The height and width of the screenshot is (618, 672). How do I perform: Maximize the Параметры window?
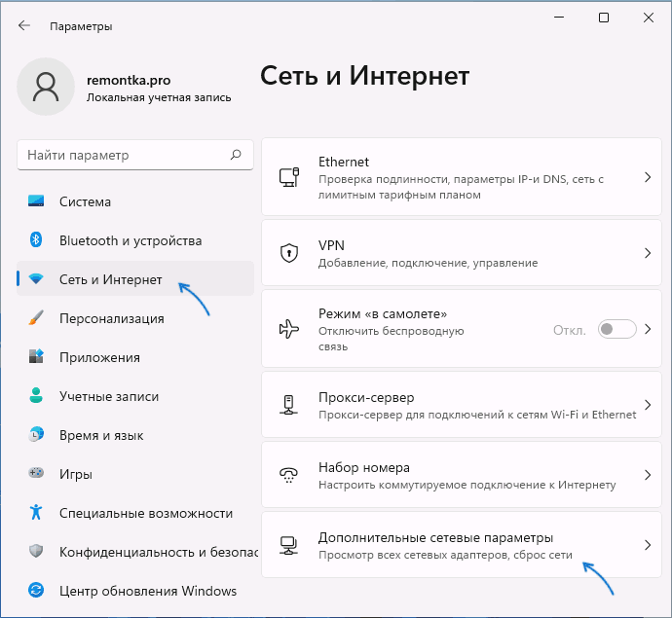(604, 18)
